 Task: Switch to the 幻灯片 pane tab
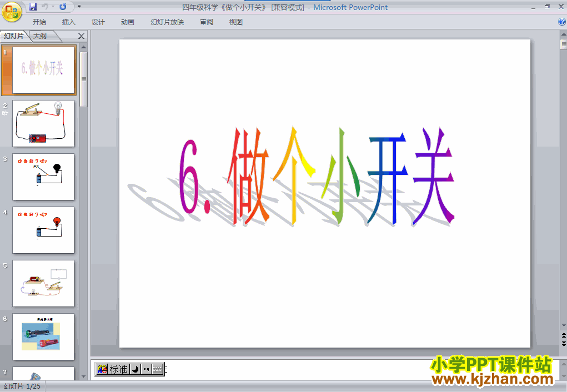pyautogui.click(x=14, y=36)
